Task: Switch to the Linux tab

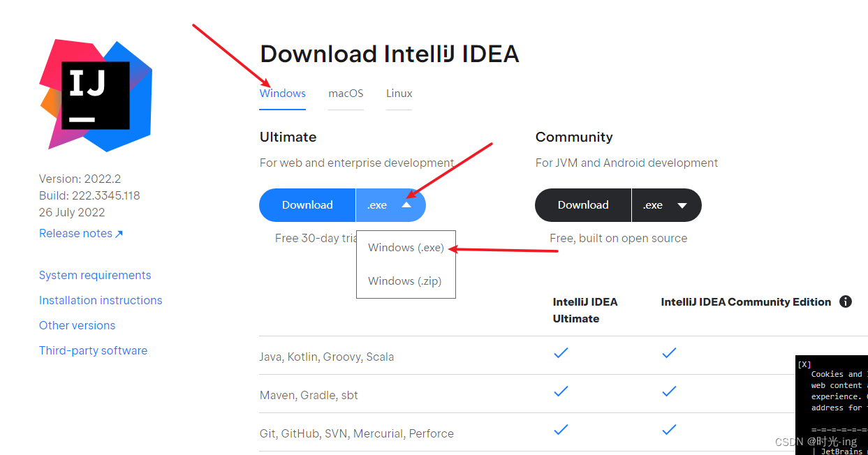Action: (399, 94)
